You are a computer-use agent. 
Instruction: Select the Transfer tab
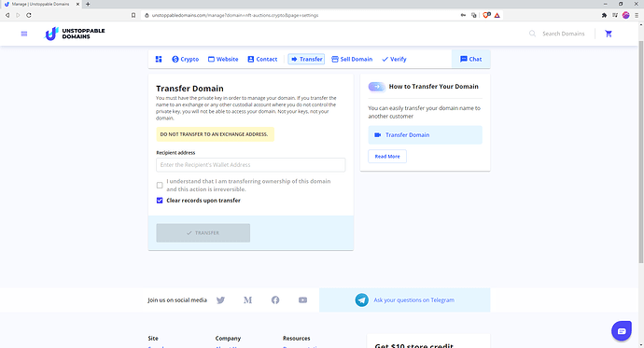click(x=306, y=59)
